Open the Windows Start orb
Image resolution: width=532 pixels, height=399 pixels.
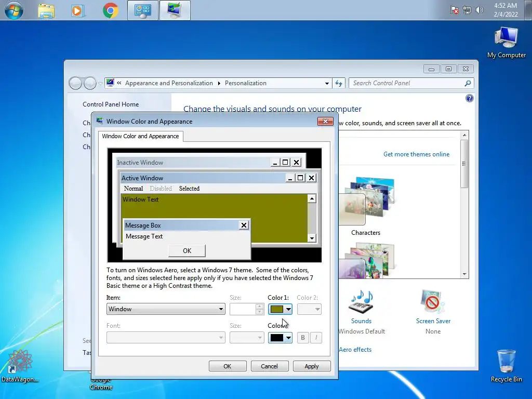pos(14,10)
